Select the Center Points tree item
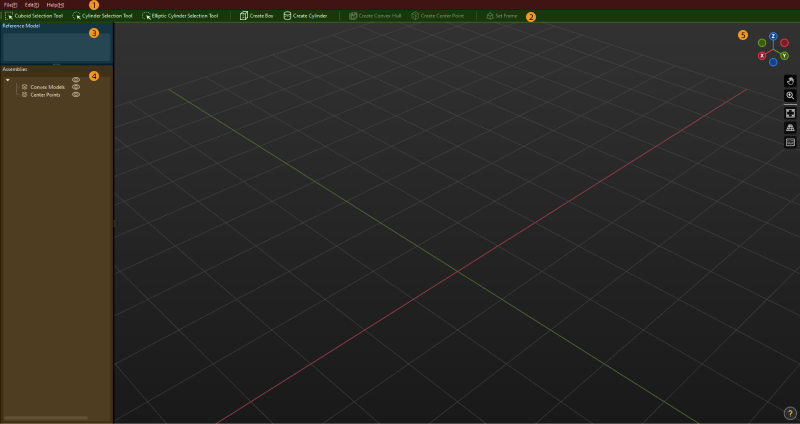800x424 pixels. [x=45, y=94]
